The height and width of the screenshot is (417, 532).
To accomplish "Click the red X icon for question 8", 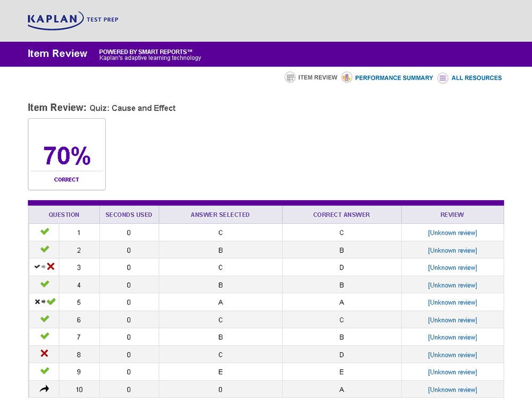I will pyautogui.click(x=45, y=354).
